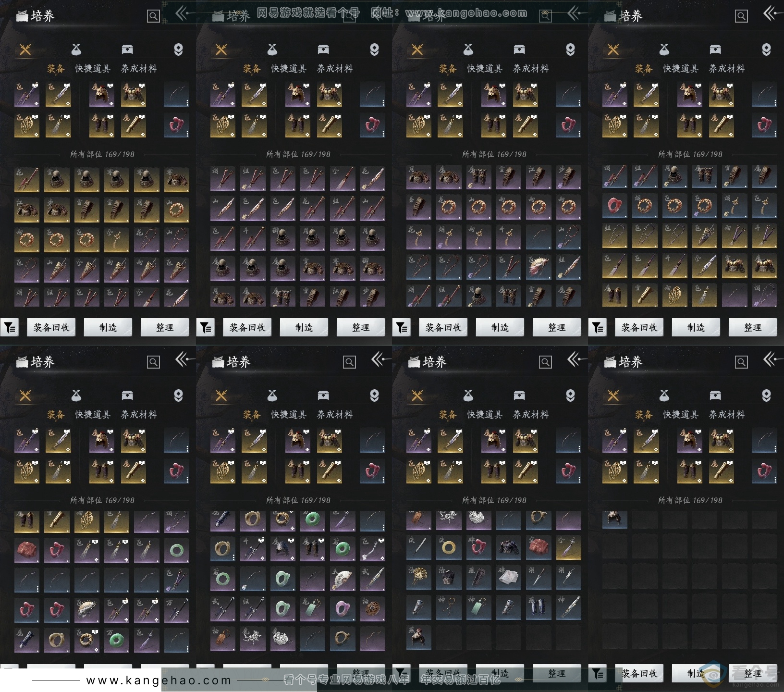Collapse the top-right panel with double-arrow
Image resolution: width=784 pixels, height=692 pixels.
pos(772,13)
